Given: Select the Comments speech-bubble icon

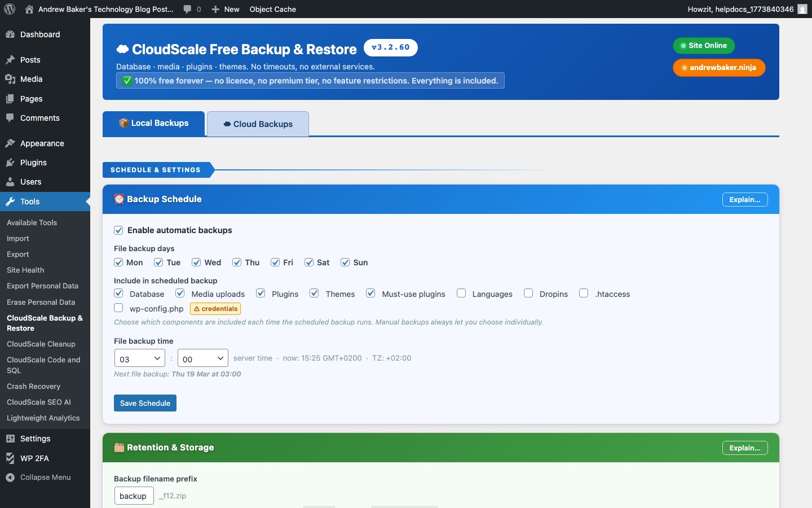Looking at the screenshot, I should (x=10, y=119).
